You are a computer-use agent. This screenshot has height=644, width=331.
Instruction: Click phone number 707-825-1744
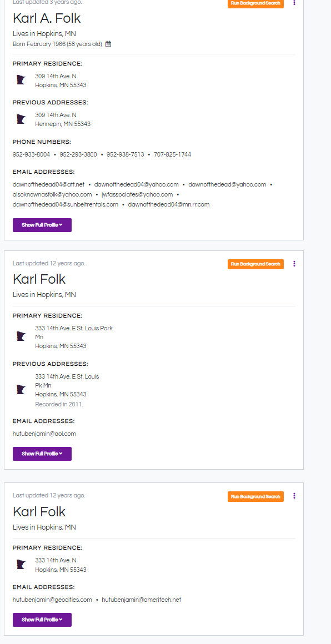click(173, 154)
